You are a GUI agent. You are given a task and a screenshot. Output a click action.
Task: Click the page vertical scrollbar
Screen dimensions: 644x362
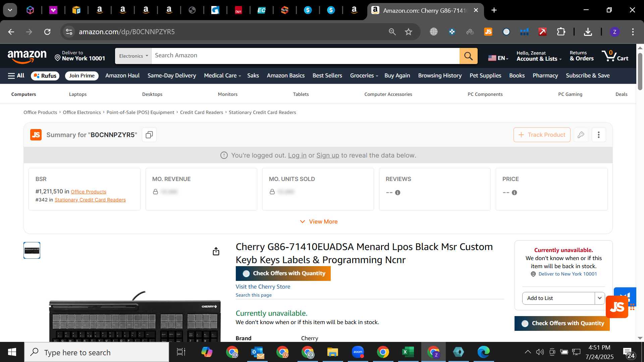(640, 71)
